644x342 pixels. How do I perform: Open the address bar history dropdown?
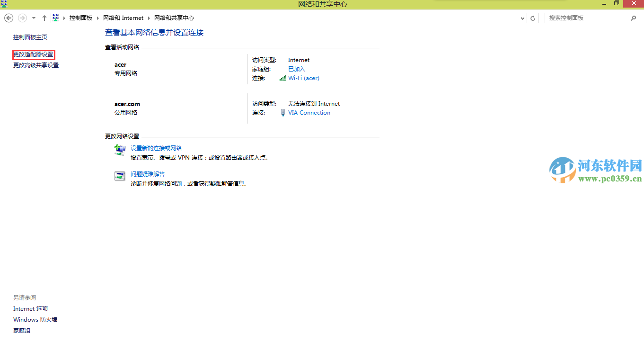(x=522, y=18)
